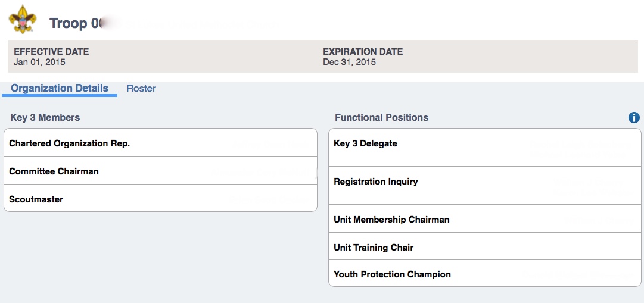Select the Organization Details tab
Image resolution: width=644 pixels, height=303 pixels.
tap(60, 89)
